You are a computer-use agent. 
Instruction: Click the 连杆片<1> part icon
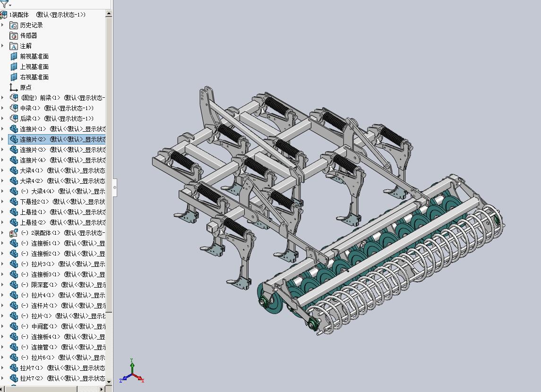14,306
